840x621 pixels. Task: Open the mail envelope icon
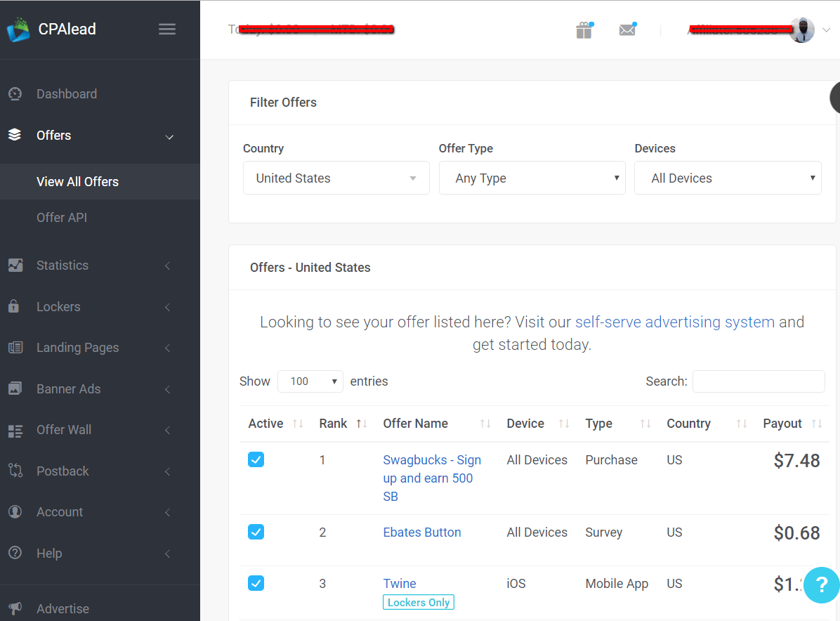[x=626, y=30]
